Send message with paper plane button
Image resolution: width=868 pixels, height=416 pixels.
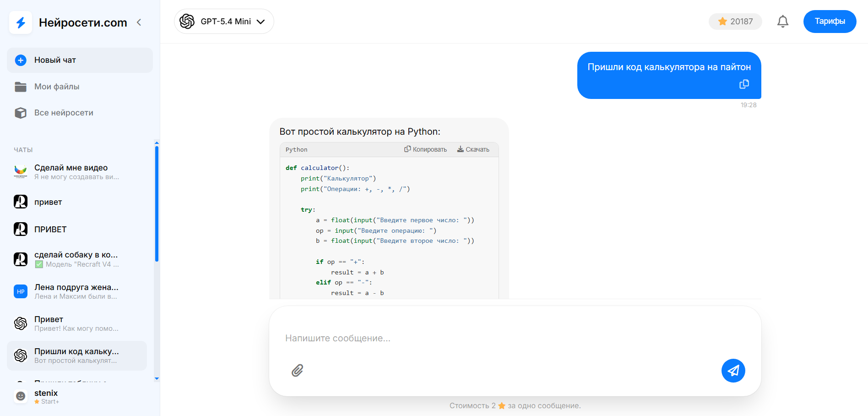tap(733, 370)
